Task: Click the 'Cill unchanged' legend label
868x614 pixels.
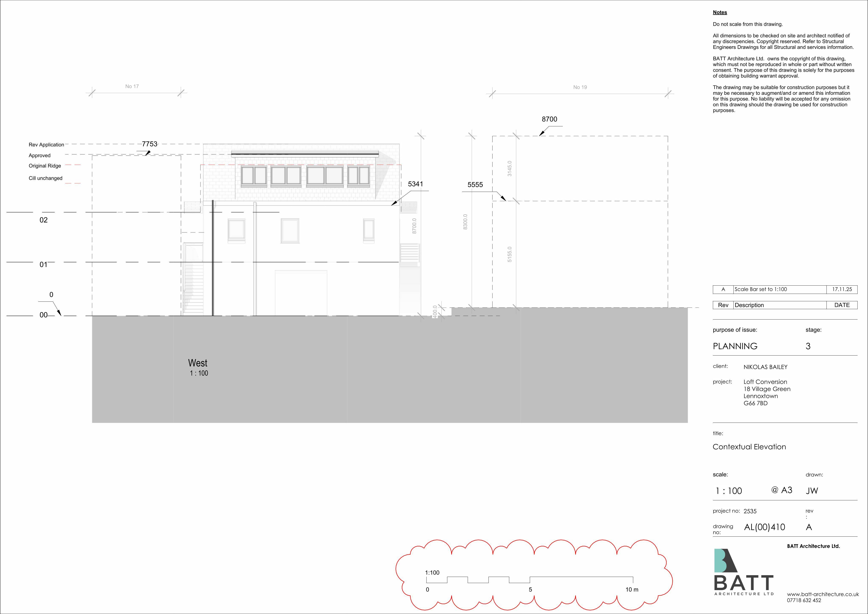Action: click(46, 178)
